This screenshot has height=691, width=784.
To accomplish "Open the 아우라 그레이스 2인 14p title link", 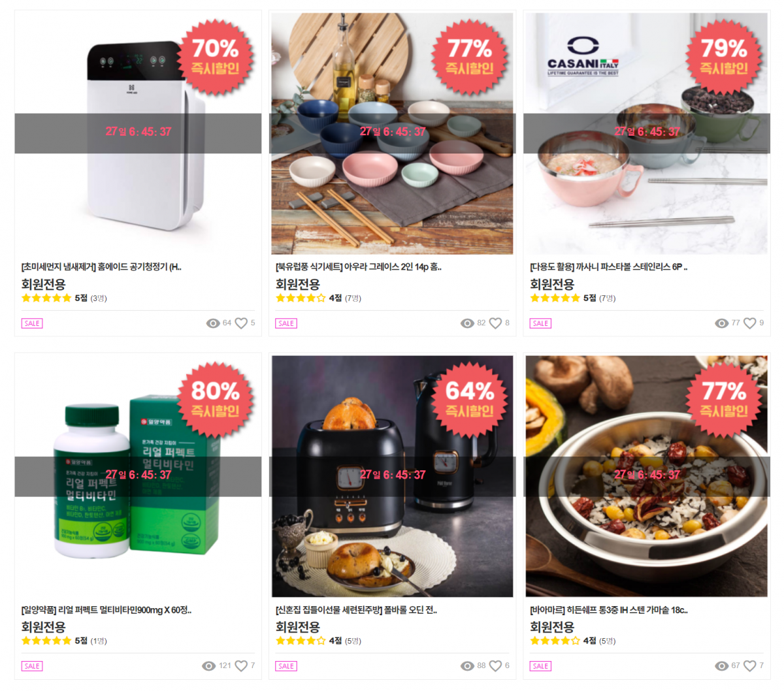I will coord(359,266).
